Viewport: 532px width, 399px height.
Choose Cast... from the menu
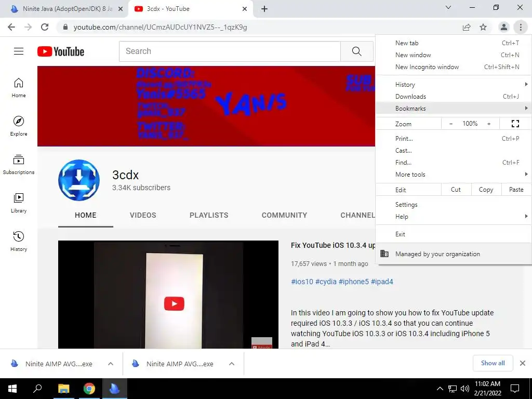coord(453,150)
